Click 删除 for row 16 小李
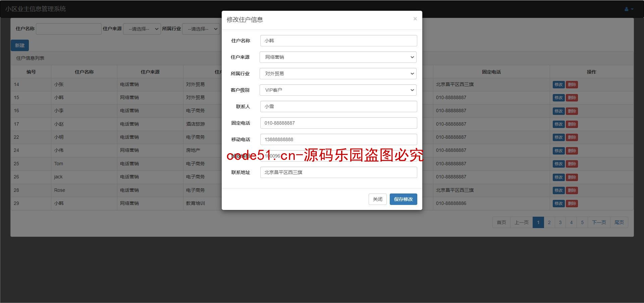The height and width of the screenshot is (303, 644). tap(572, 111)
